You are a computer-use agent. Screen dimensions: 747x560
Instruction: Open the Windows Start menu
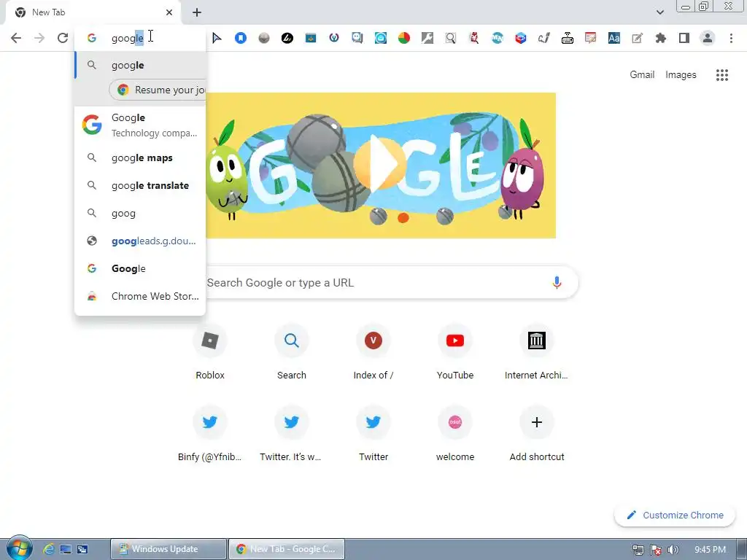[19, 548]
